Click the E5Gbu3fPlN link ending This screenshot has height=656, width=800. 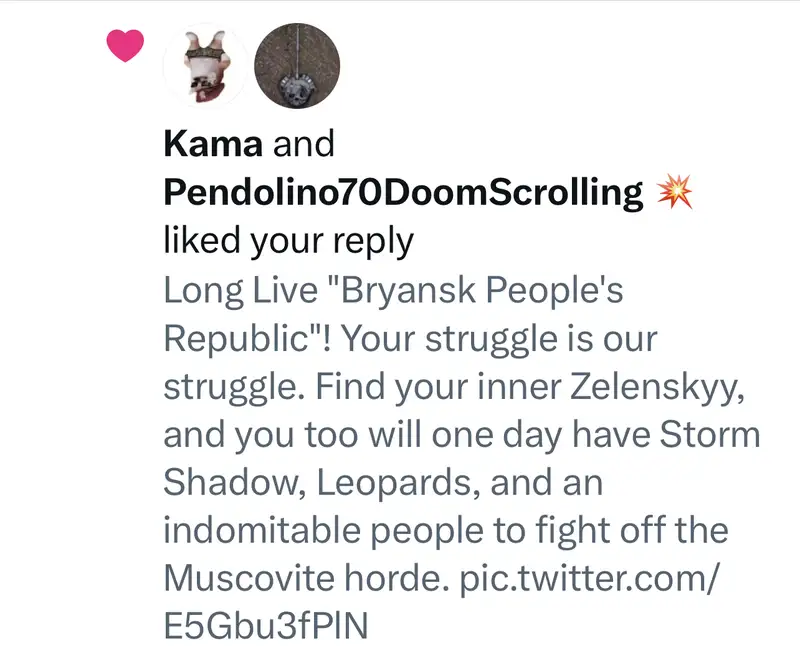[265, 626]
